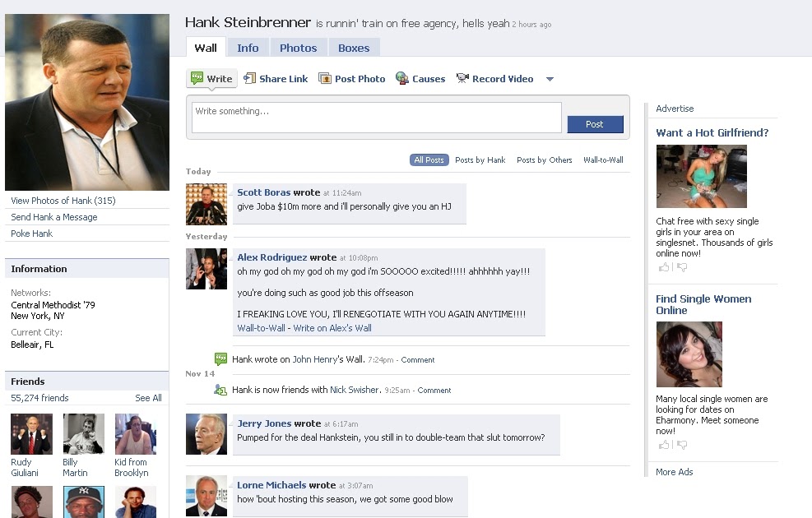Dislike the Hot Girlfriend ad thumbs down

click(682, 267)
